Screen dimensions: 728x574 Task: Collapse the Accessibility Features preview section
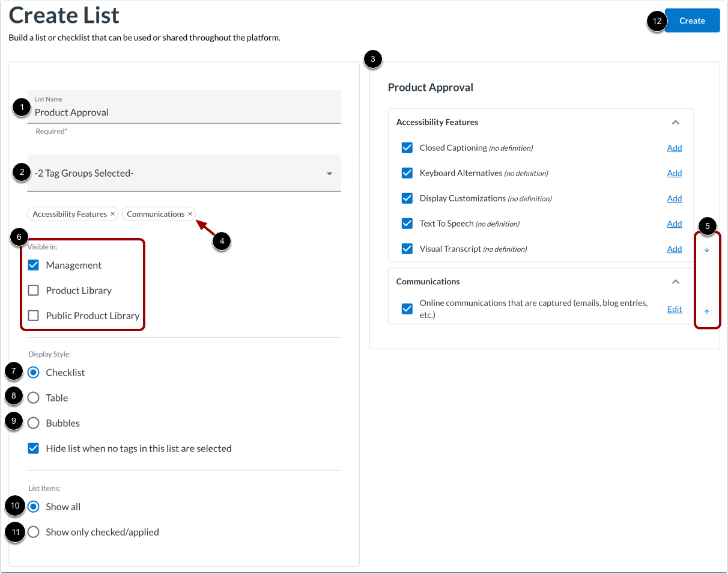[x=675, y=122]
